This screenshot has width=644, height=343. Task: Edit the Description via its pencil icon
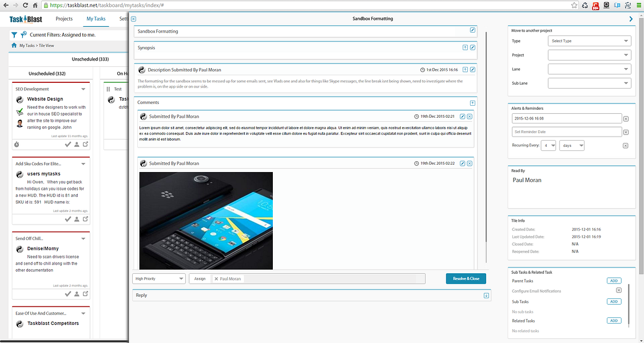[x=473, y=70]
